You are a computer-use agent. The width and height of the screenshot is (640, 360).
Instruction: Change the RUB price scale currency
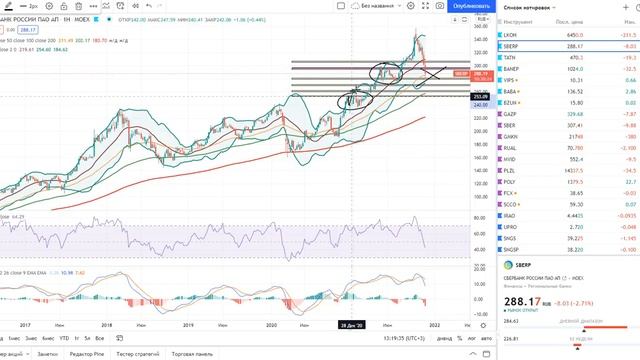483,19
